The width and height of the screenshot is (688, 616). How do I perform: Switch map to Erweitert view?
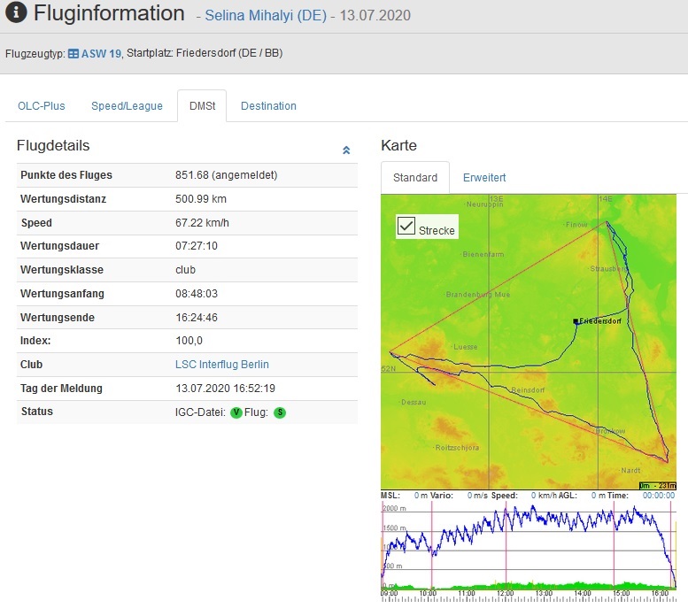point(483,178)
